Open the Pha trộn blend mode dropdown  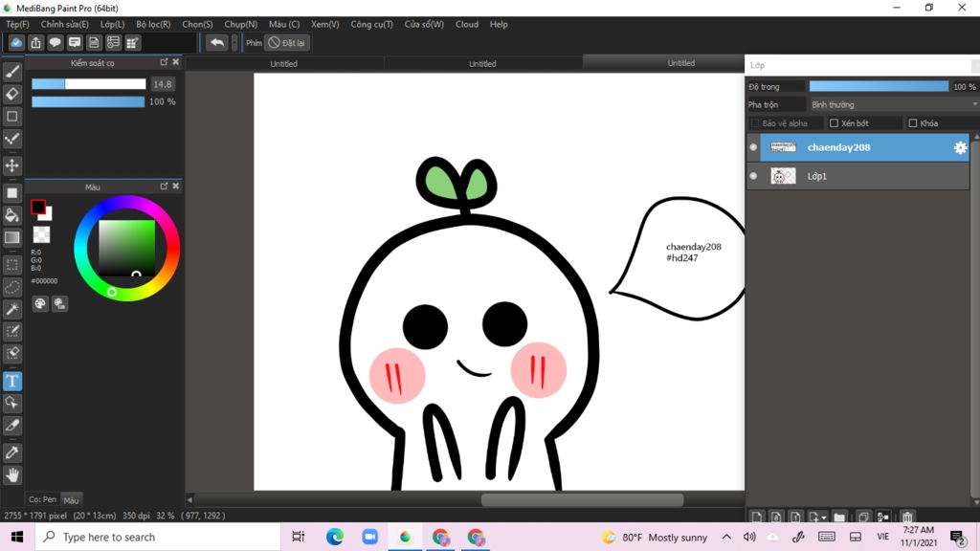point(893,104)
